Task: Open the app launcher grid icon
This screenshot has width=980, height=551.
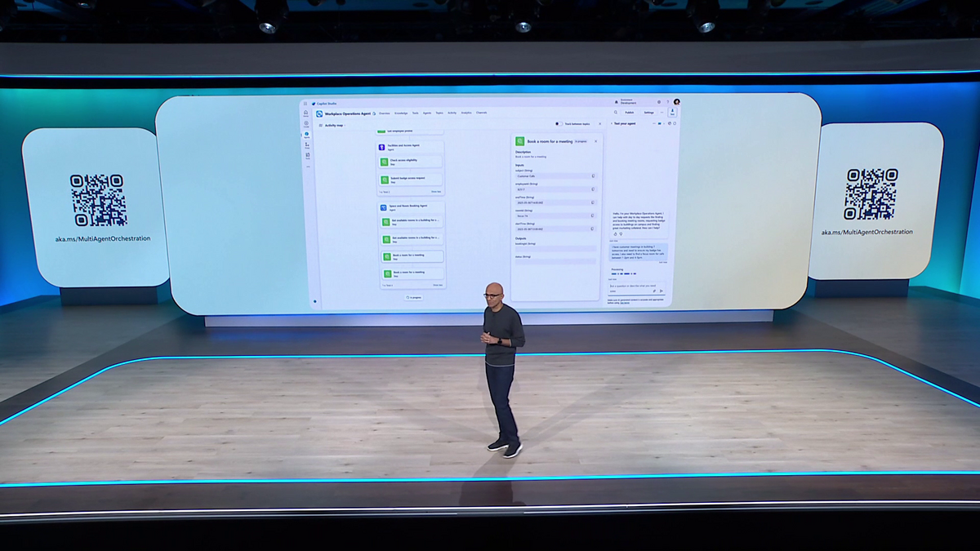Action: [x=305, y=103]
